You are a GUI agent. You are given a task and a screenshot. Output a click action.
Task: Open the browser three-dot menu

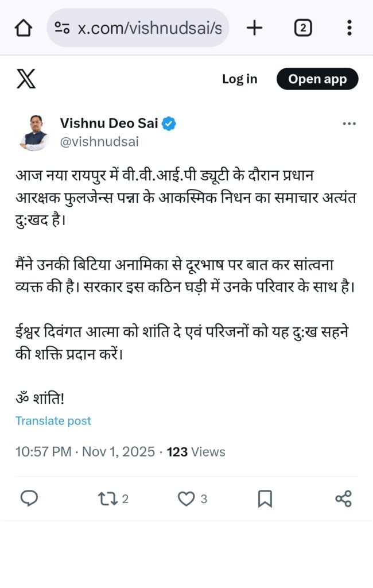pos(349,28)
